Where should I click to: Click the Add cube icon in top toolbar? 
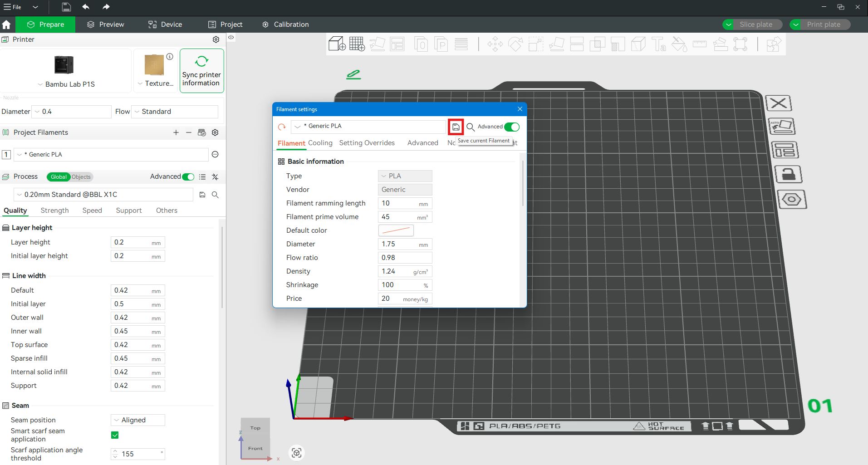[x=337, y=44]
